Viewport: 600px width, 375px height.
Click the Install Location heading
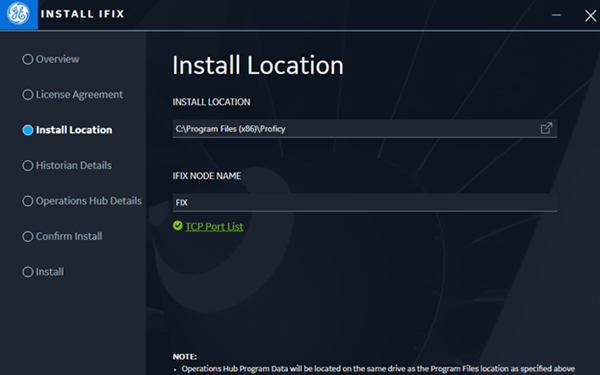[x=258, y=65]
